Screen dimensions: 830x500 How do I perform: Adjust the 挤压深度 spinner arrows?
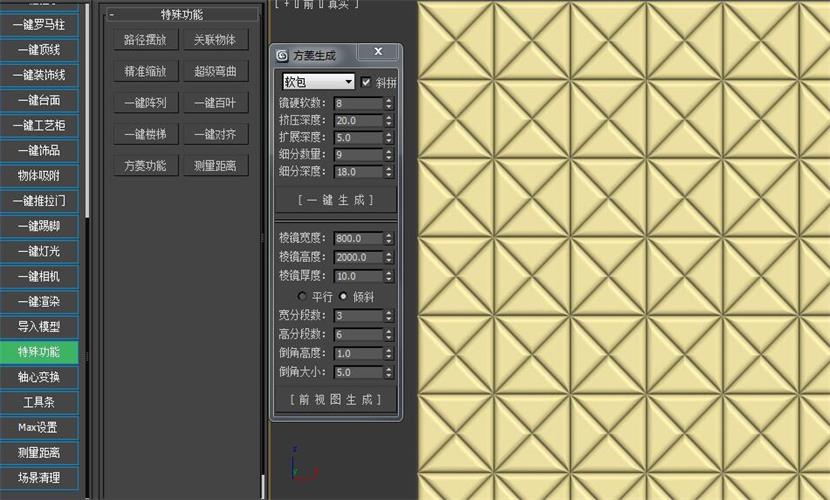point(389,121)
